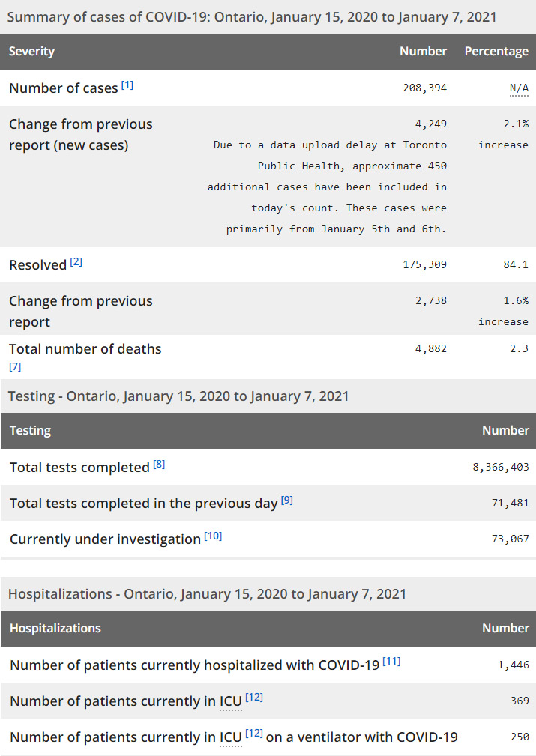Click the Testing table column header
This screenshot has width=536, height=756.
[x=31, y=431]
